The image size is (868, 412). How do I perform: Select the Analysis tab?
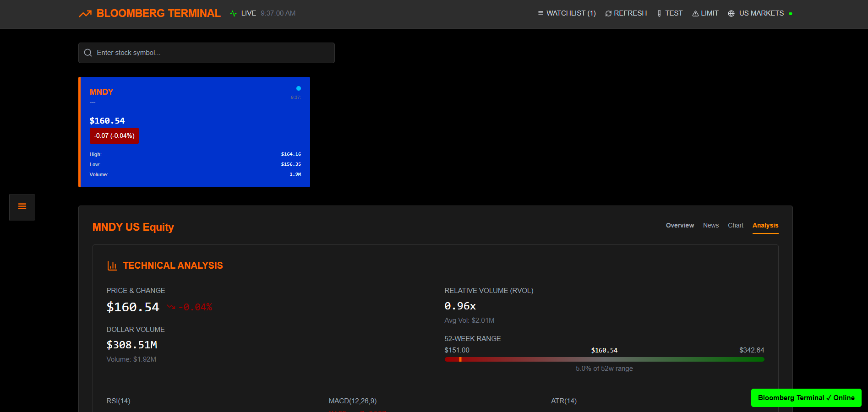[765, 226]
